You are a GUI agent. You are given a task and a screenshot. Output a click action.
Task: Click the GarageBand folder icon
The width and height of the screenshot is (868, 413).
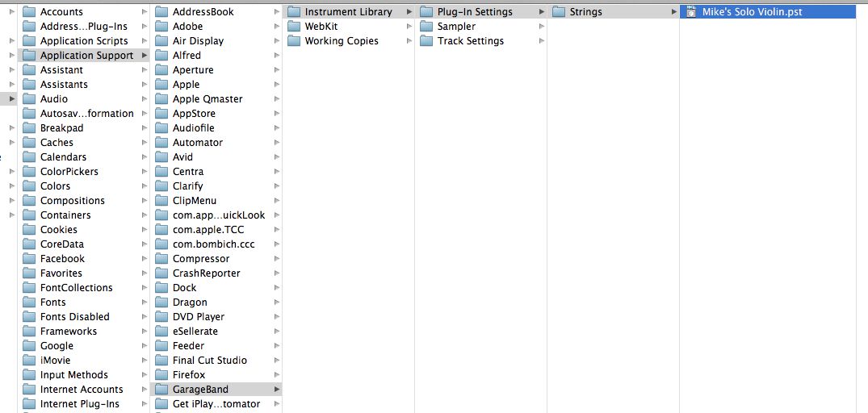click(x=161, y=390)
